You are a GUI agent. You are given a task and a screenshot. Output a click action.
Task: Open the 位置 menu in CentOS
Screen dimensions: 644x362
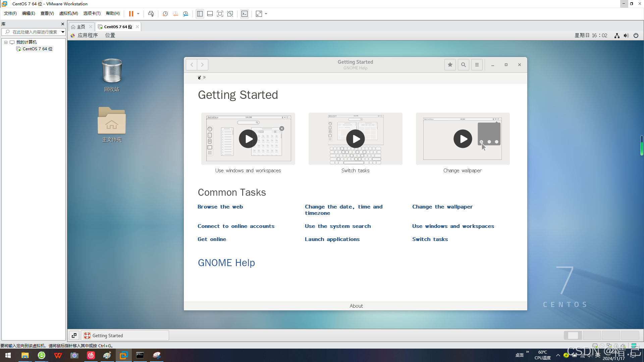[x=110, y=36]
